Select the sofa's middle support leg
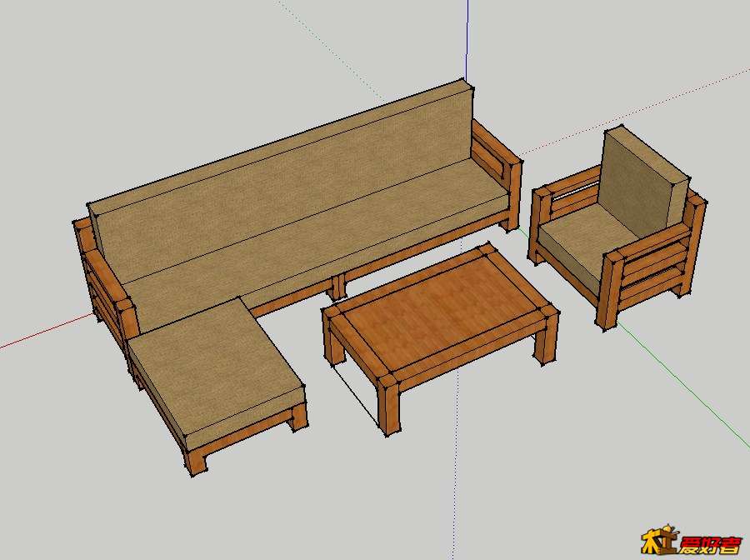Screen dimensions: 750x560 (x=338, y=285)
